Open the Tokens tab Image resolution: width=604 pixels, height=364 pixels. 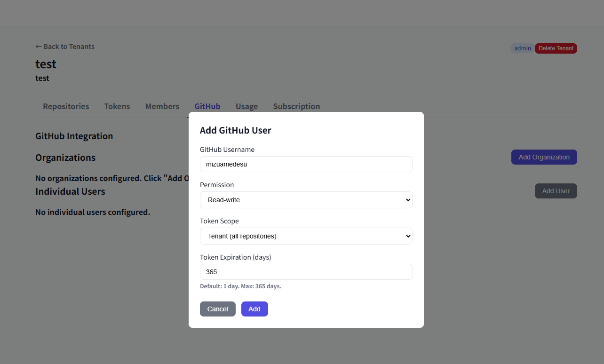117,106
